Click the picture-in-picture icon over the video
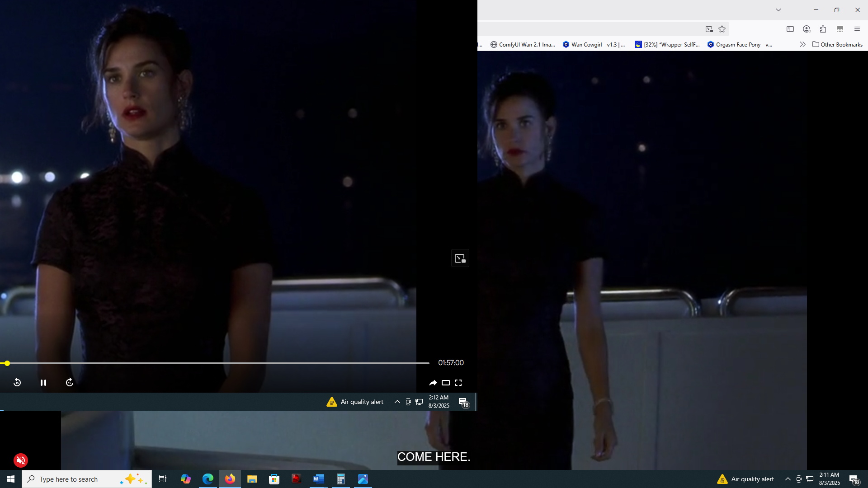868x488 pixels. coord(460,258)
